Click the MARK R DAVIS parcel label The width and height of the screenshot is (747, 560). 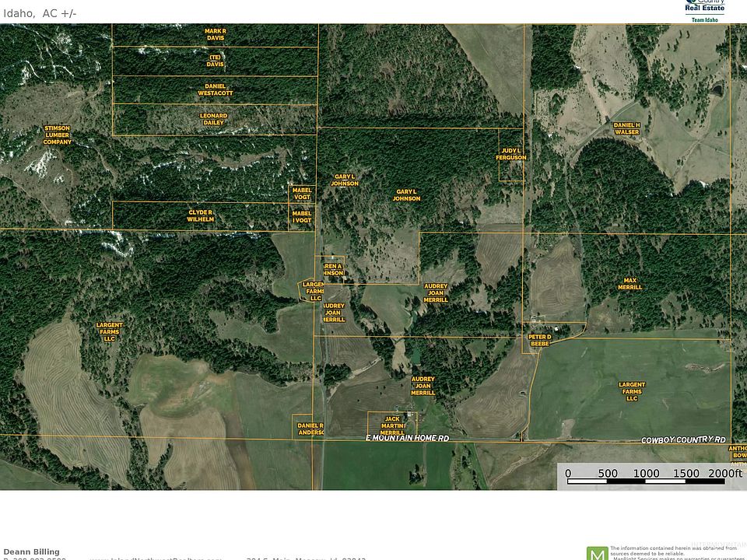(216, 34)
